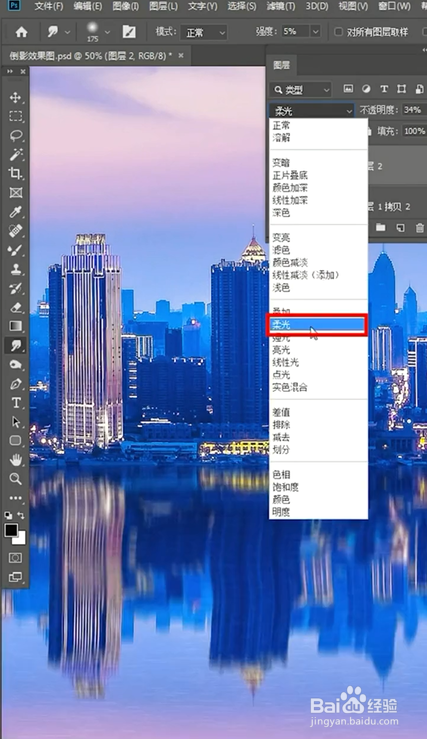
Task: Click the foreground black color swatch
Action: coord(11,530)
